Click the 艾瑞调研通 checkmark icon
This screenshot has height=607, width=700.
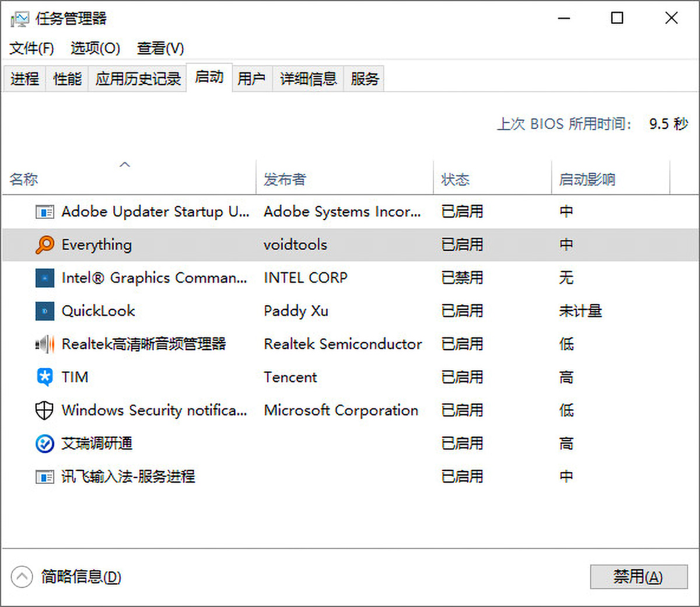click(x=44, y=444)
